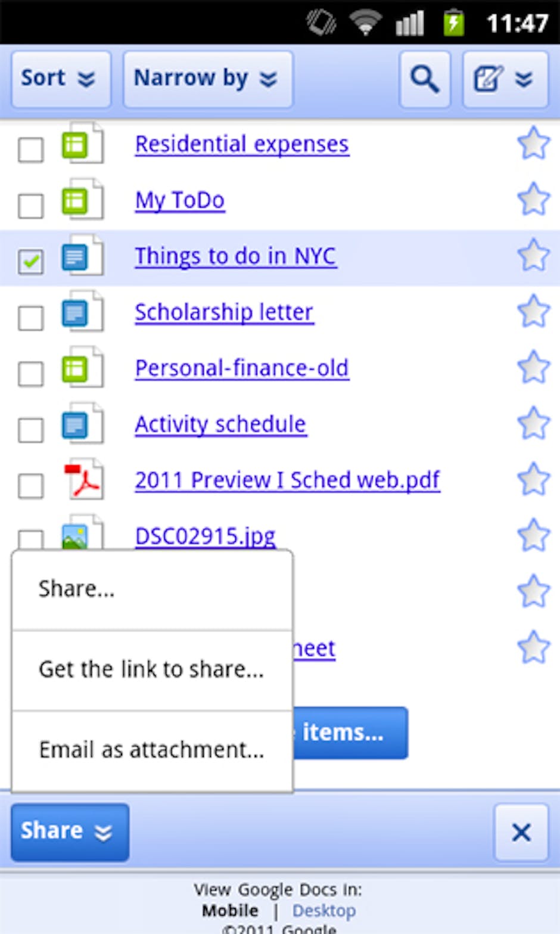
Task: Click the document icon next to Scholarship letter
Action: [82, 312]
